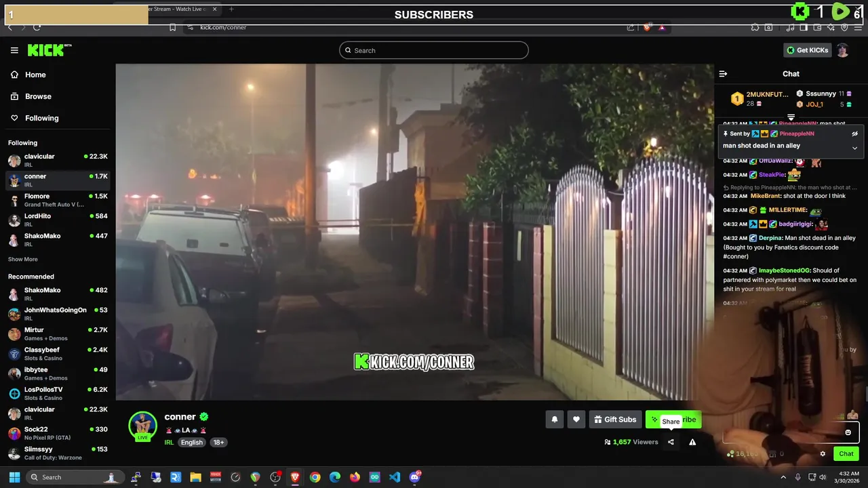Reload the browser page

pyautogui.click(x=37, y=27)
